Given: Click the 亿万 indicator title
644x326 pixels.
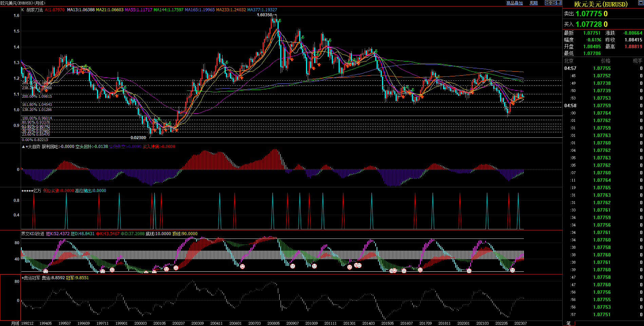Looking at the screenshot, I should pyautogui.click(x=37, y=191).
